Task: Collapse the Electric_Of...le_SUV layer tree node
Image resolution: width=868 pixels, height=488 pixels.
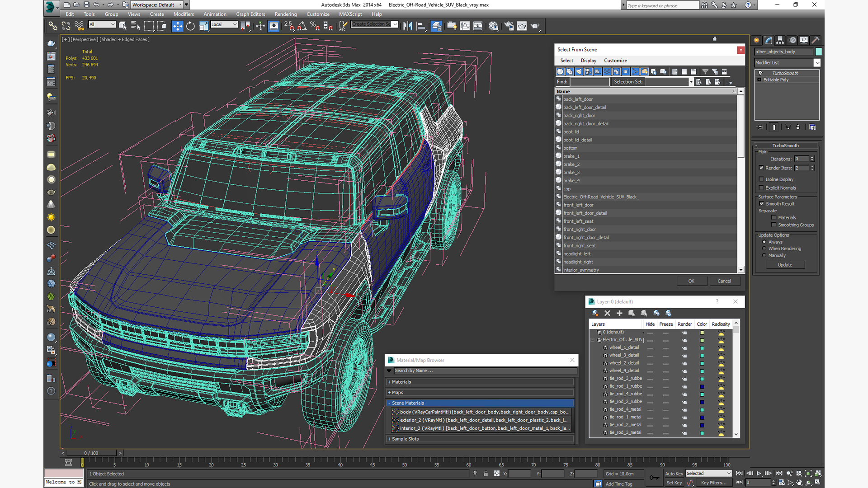Action: point(593,340)
